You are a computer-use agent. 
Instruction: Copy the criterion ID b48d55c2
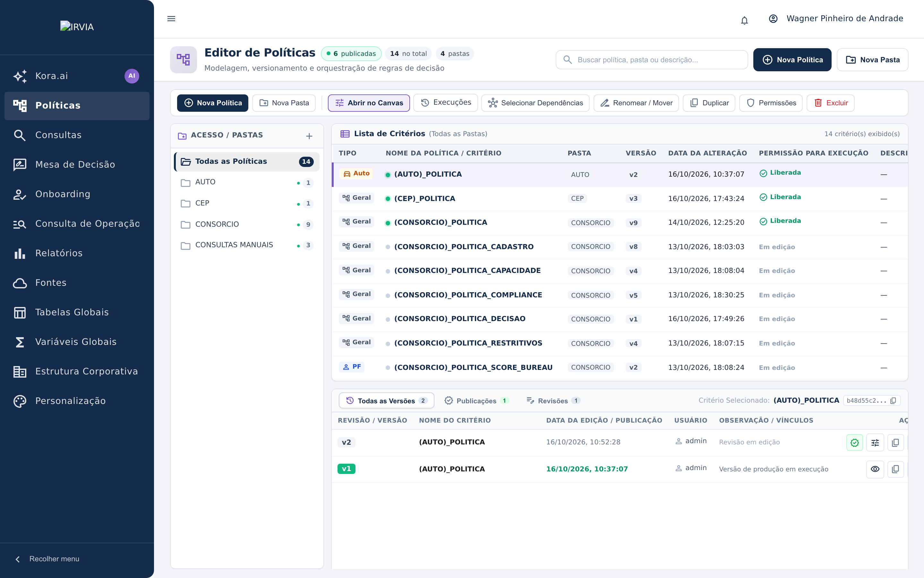[x=893, y=401]
